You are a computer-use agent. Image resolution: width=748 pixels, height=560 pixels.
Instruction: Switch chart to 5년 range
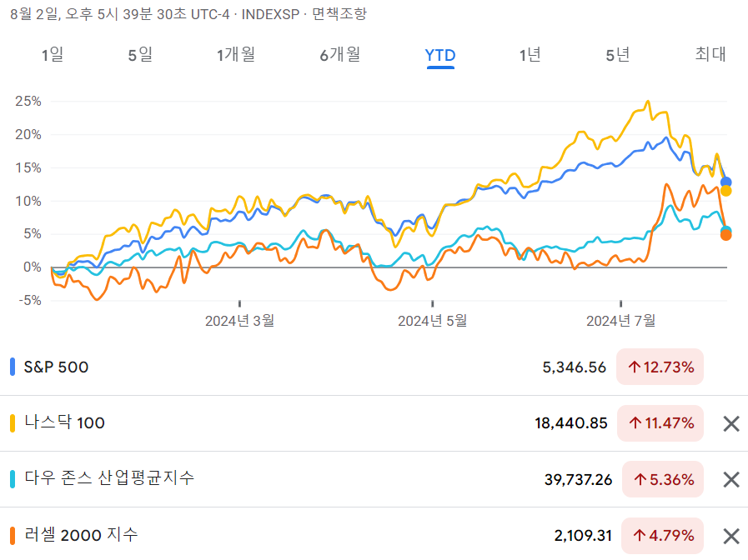618,55
